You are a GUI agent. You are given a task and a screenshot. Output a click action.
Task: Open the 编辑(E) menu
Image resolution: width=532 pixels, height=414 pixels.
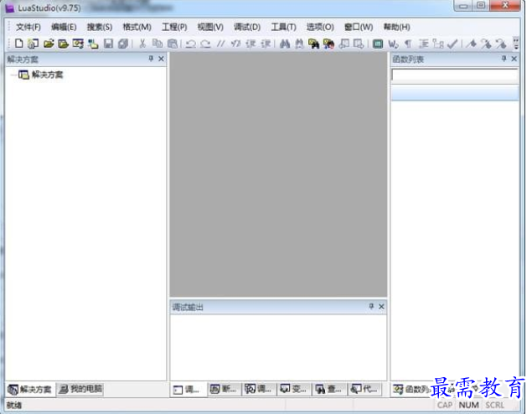click(x=64, y=27)
